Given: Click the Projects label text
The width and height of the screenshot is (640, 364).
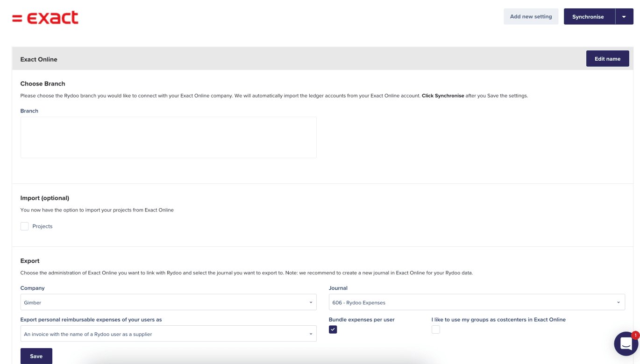Looking at the screenshot, I should point(43,226).
